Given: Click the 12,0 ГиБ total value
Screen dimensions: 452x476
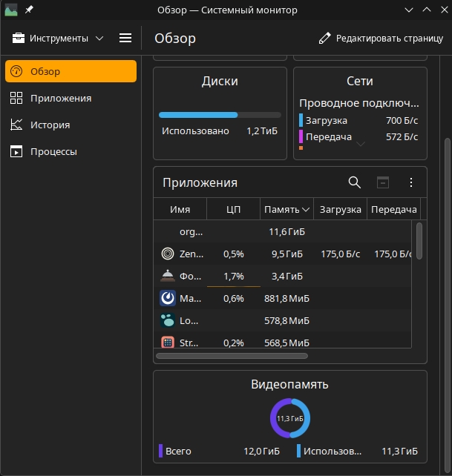Looking at the screenshot, I should [x=261, y=451].
